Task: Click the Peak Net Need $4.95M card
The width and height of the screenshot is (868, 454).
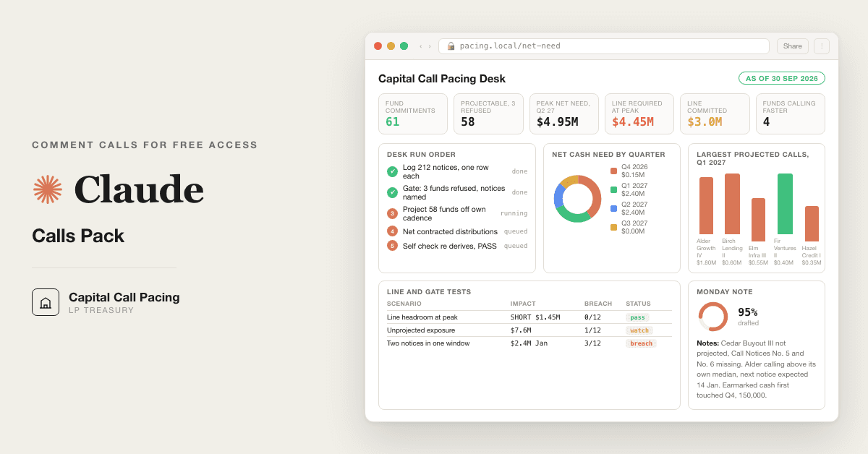Action: 564,113
